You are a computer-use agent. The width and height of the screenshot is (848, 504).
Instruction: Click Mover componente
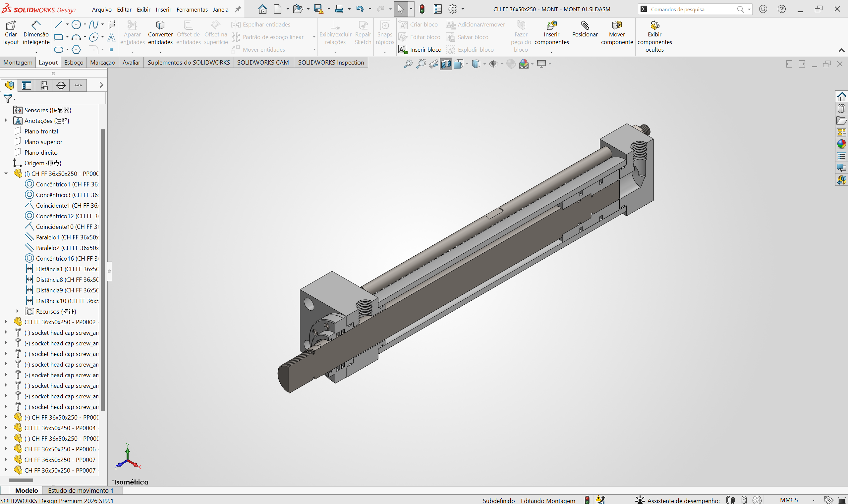pyautogui.click(x=617, y=32)
